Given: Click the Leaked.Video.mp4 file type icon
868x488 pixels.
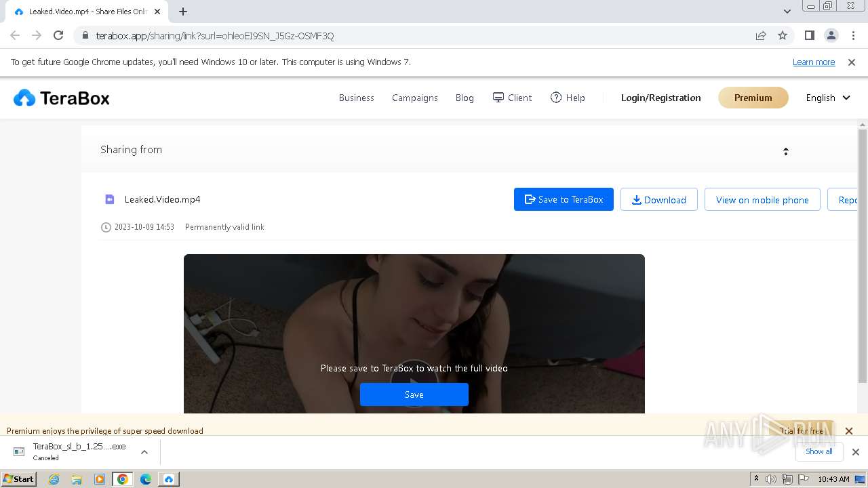Looking at the screenshot, I should click(110, 199).
